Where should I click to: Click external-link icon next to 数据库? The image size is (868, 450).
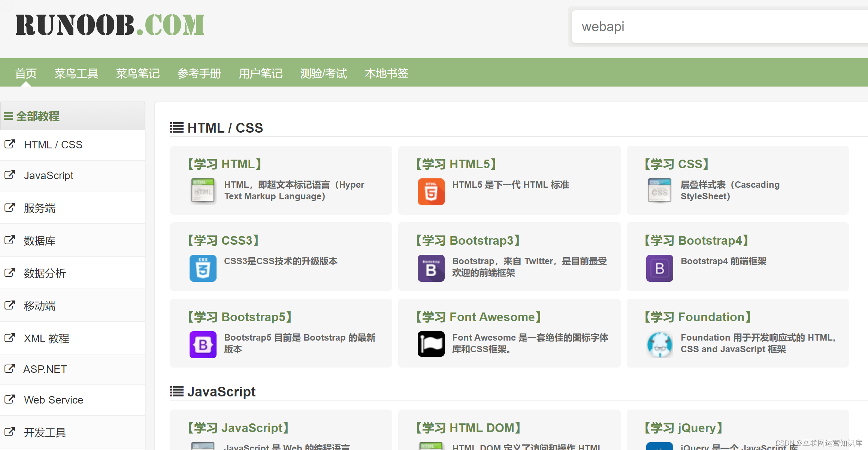(x=10, y=240)
